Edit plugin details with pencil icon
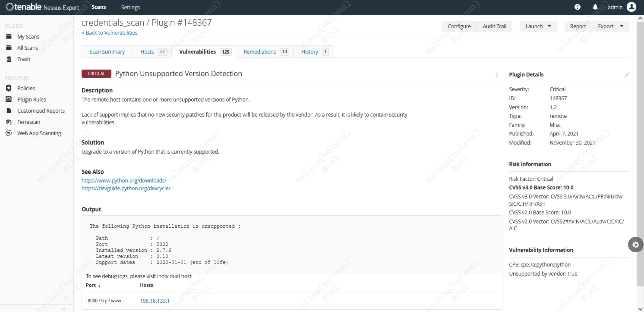The image size is (644, 312). click(627, 75)
